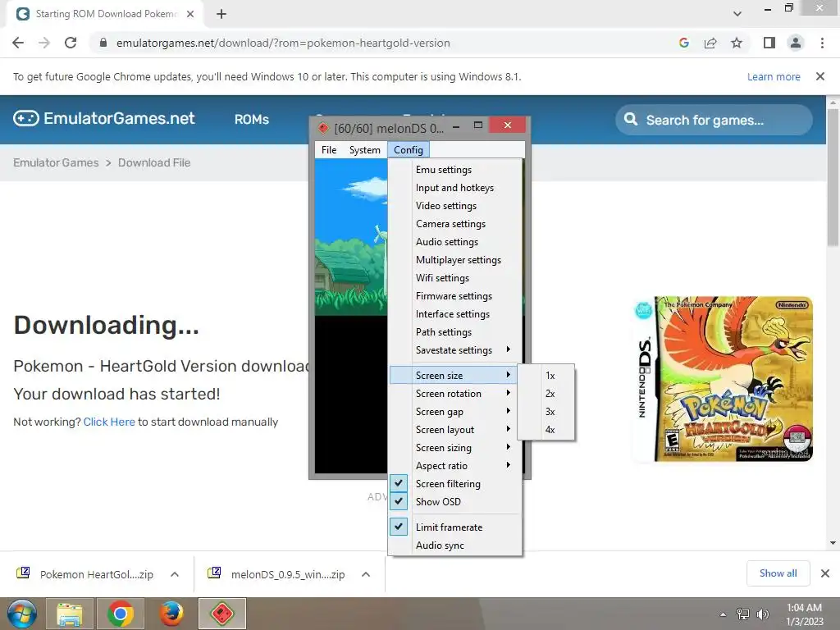Dismiss the Chrome update notice
This screenshot has height=630, width=840.
point(820,76)
